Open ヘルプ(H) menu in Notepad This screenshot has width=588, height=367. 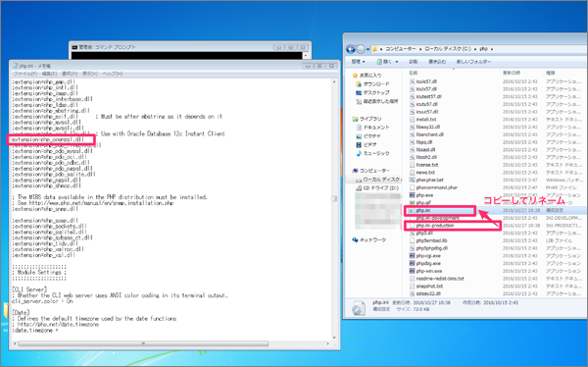113,74
